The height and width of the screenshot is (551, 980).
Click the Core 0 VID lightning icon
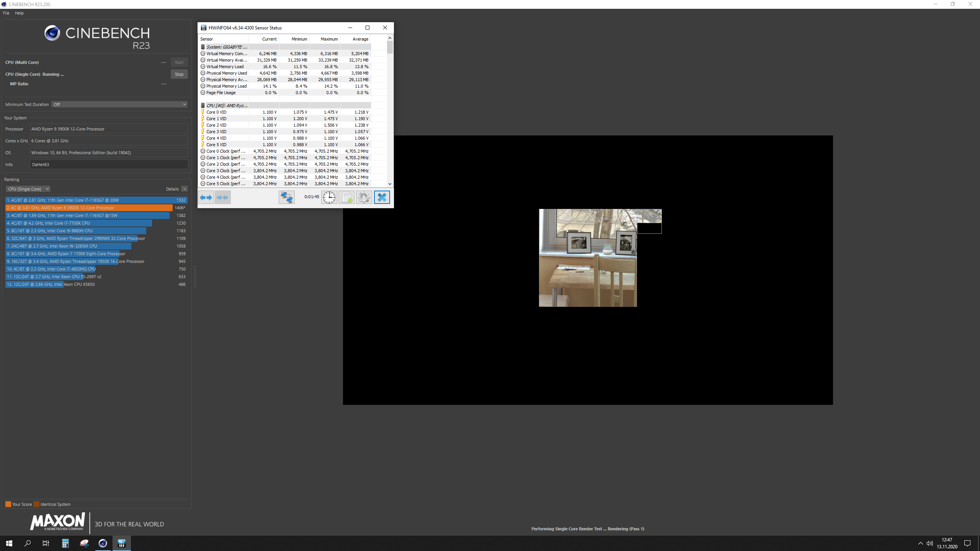[x=203, y=112]
